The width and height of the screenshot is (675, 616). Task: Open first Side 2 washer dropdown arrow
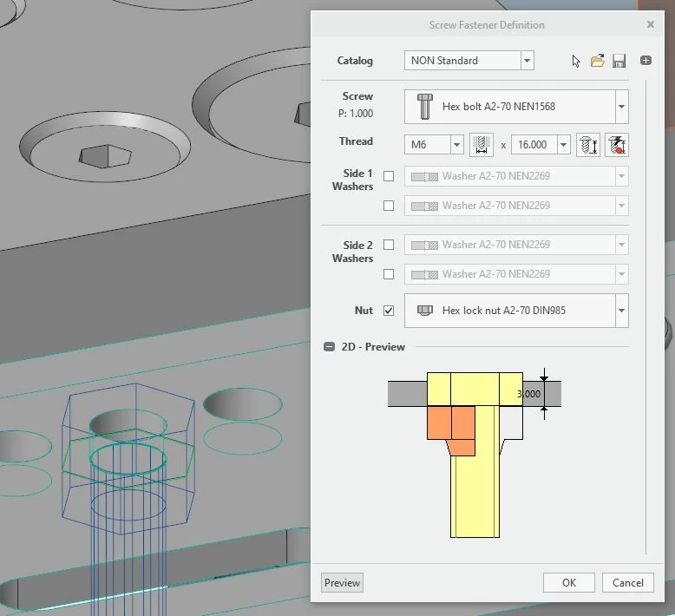[x=621, y=245]
